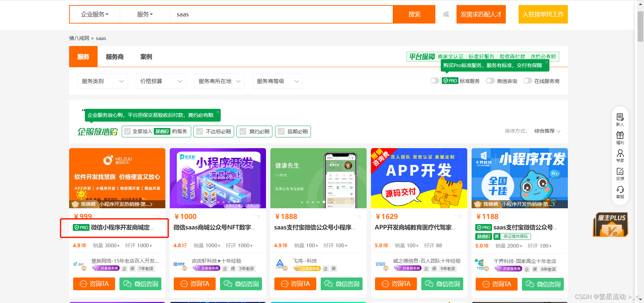Open the 雇主PLUS VIP badge
This screenshot has height=303, width=644.
[610, 224]
